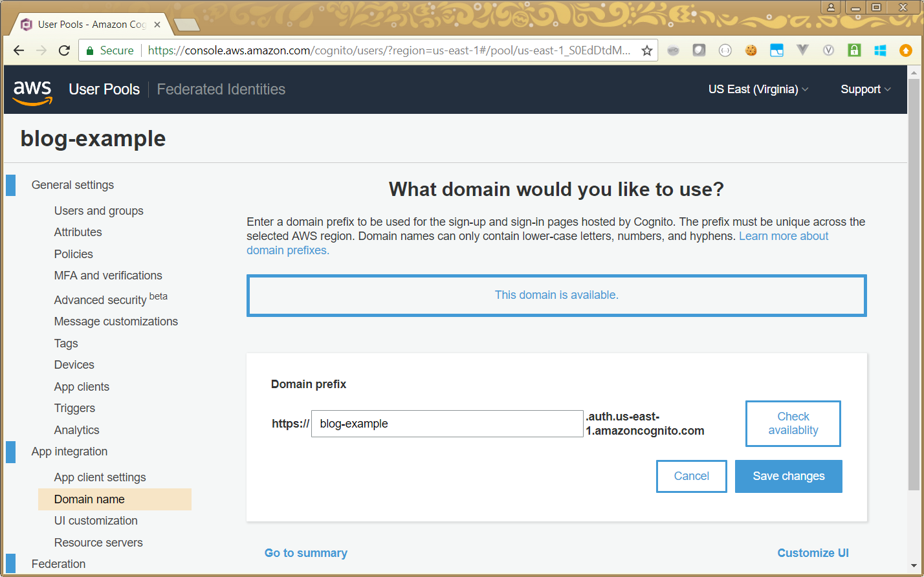
Task: Click the Domain prefix input field
Action: 446,424
